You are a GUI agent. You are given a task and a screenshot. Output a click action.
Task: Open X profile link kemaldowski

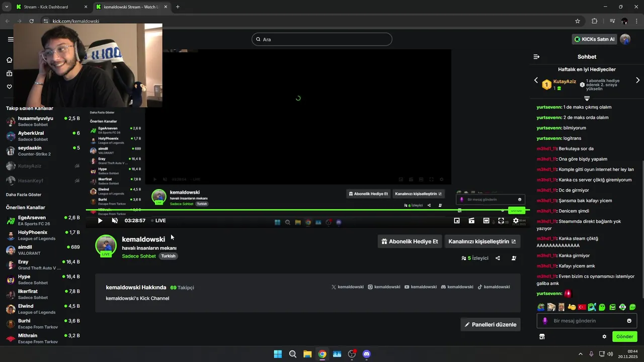click(x=347, y=287)
